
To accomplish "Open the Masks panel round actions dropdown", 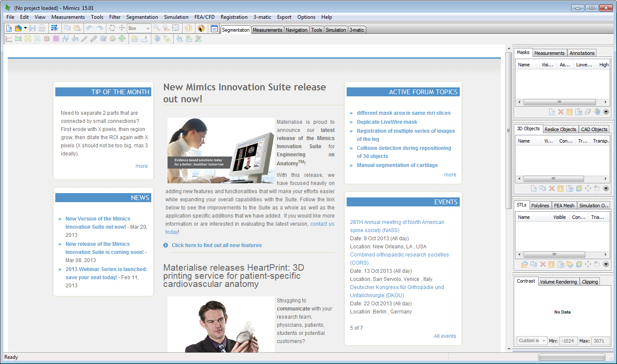I will pyautogui.click(x=606, y=112).
